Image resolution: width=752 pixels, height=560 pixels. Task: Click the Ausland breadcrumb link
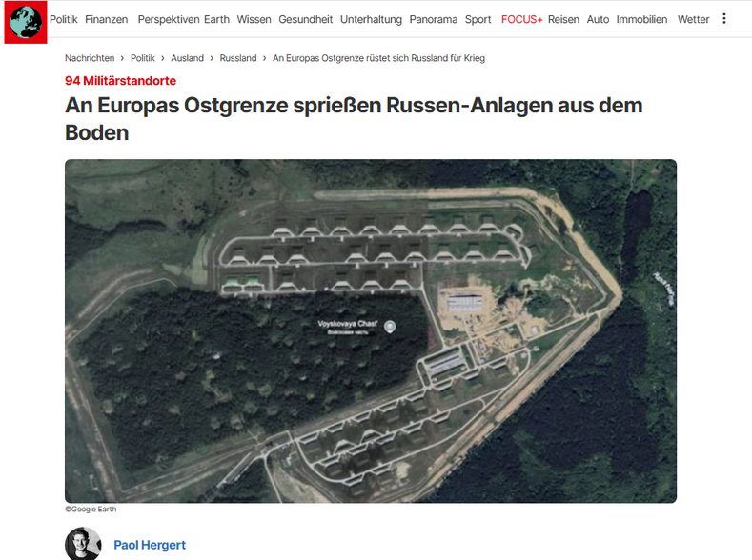187,58
